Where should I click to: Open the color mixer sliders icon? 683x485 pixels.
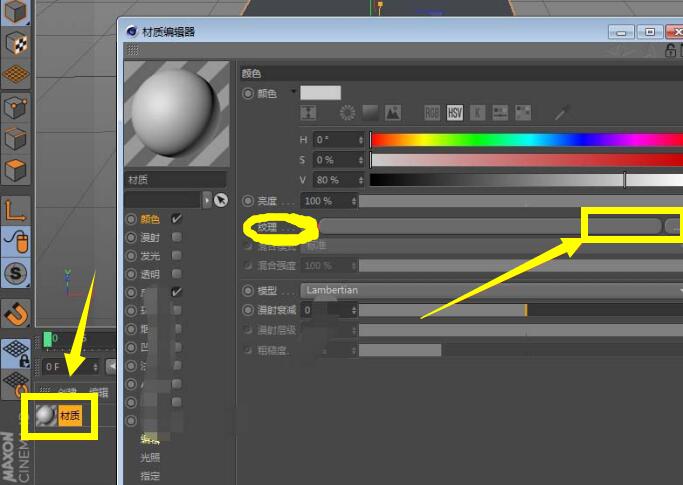click(500, 113)
